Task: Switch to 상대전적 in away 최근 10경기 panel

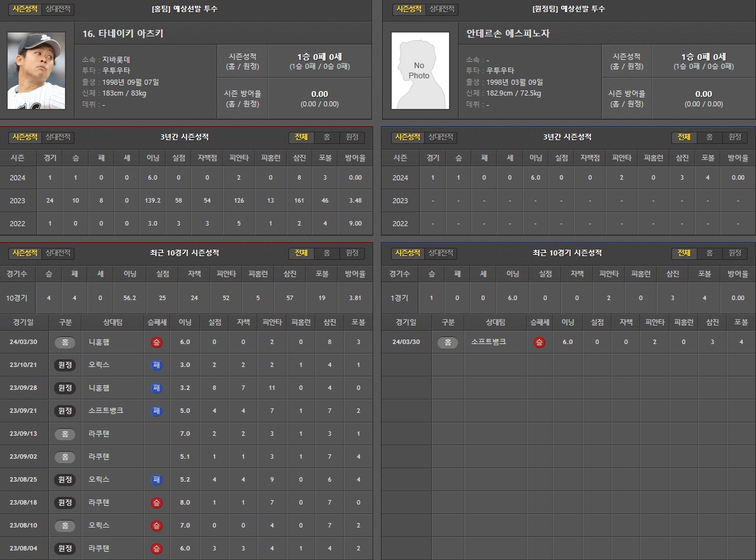Action: (x=441, y=253)
